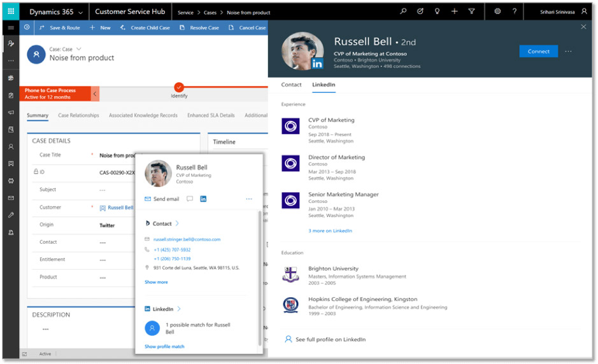Open the search magnifier icon
Viewport: 598px width, 364px height.
(x=403, y=11)
